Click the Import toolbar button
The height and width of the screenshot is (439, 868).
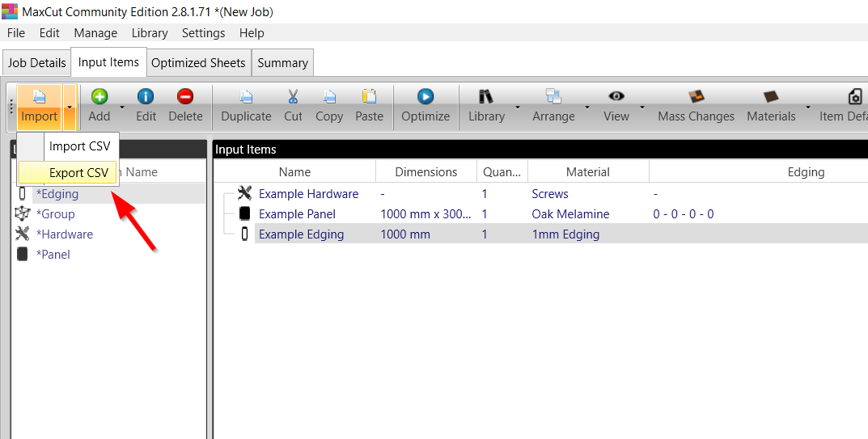[39, 107]
